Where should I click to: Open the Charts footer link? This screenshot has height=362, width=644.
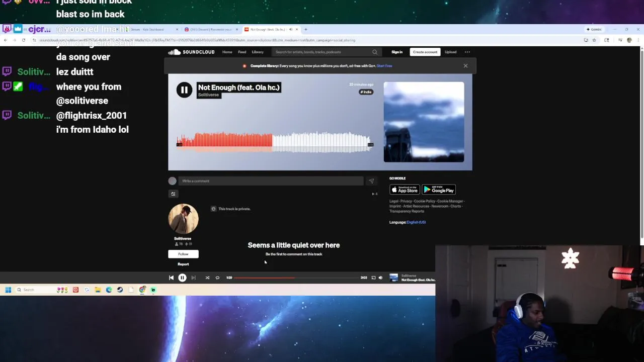455,206
